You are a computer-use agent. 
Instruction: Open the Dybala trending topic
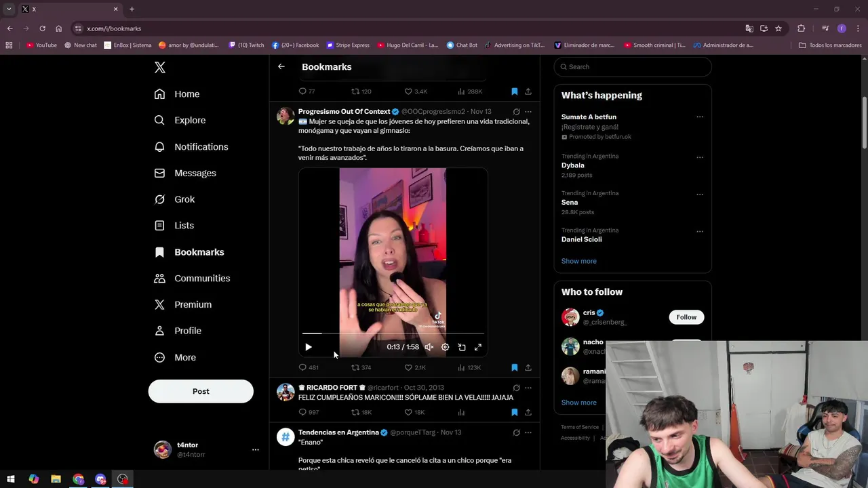572,165
